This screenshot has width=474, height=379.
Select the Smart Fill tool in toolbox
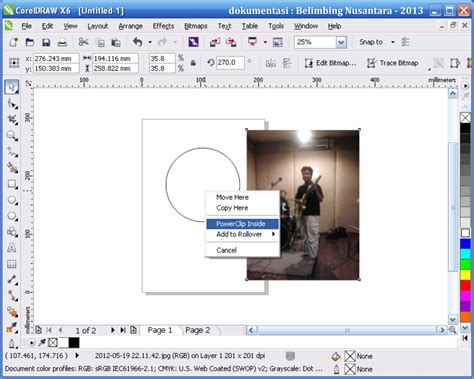[x=12, y=168]
